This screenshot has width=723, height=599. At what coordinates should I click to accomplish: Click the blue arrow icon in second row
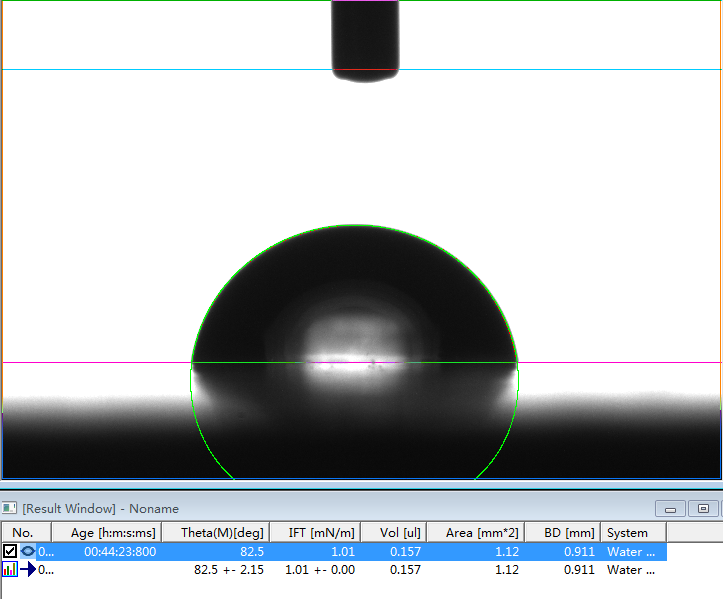[27, 570]
